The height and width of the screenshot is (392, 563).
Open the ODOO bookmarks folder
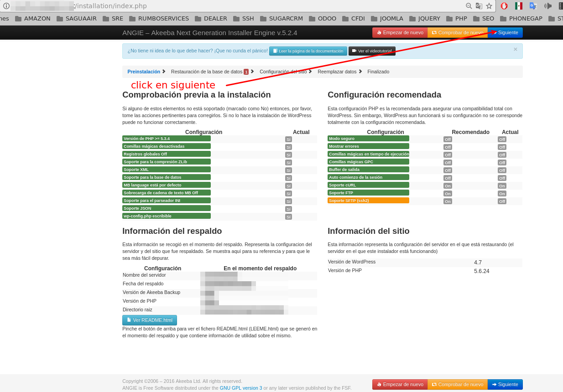pyautogui.click(x=323, y=19)
